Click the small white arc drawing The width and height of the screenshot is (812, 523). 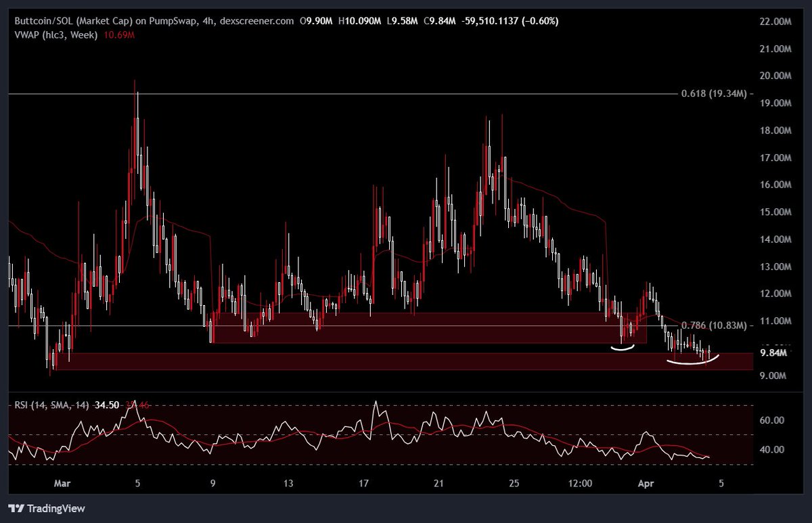[623, 348]
